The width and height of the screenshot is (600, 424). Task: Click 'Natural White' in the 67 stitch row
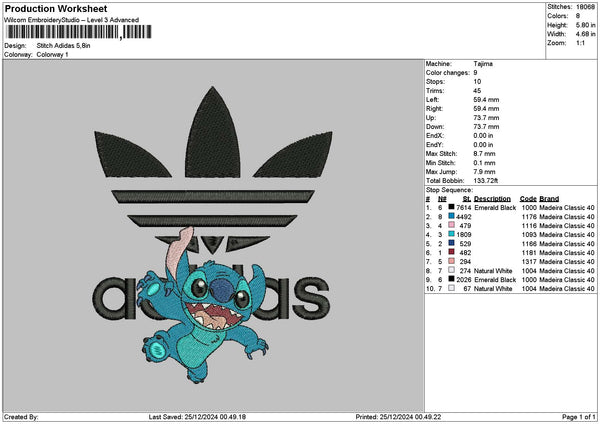[x=493, y=289]
